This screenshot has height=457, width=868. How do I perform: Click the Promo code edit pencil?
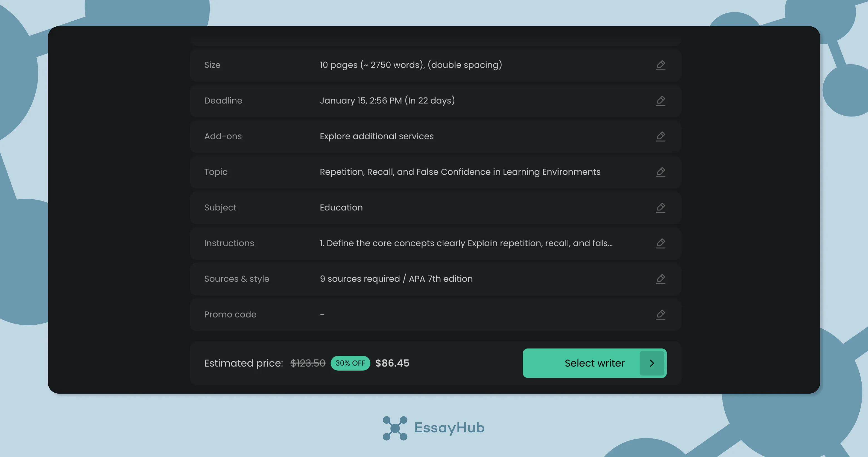[660, 315]
